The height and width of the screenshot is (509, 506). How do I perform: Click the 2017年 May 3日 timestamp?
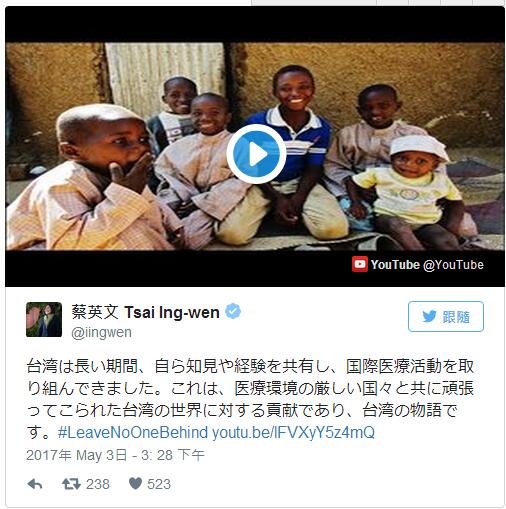(115, 455)
